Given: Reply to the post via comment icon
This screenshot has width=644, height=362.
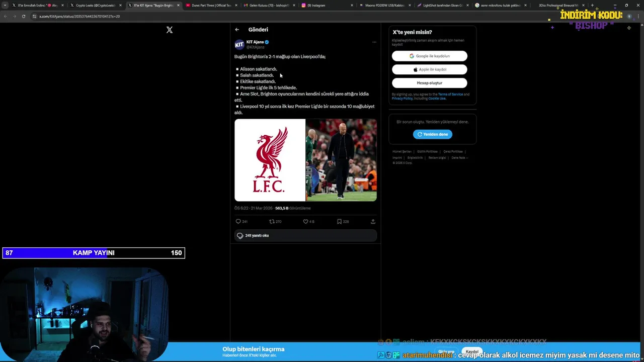Looking at the screenshot, I should tap(238, 221).
